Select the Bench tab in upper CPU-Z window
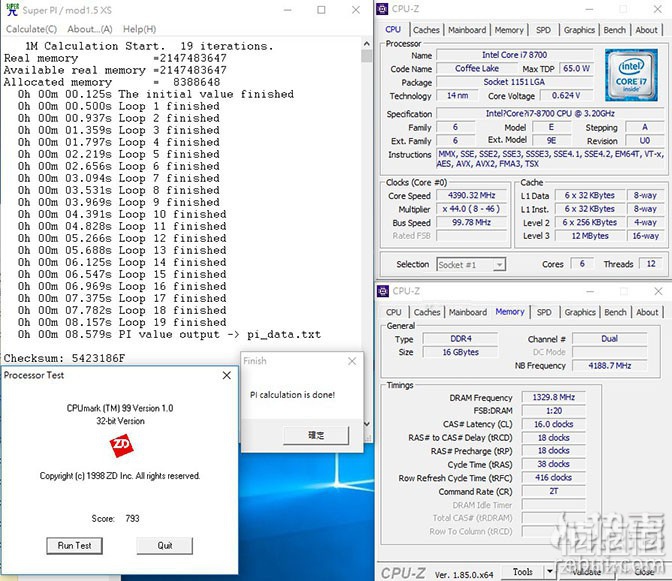Image resolution: width=672 pixels, height=581 pixels. (614, 30)
